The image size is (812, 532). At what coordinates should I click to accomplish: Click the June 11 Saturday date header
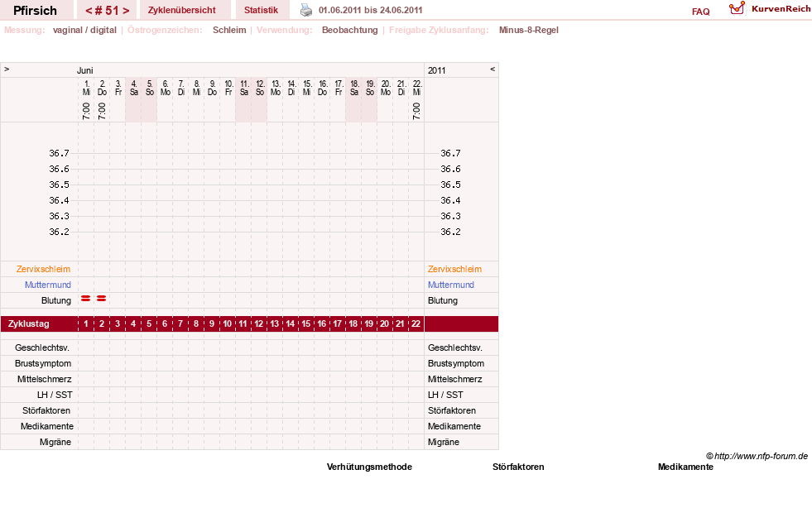click(x=244, y=88)
